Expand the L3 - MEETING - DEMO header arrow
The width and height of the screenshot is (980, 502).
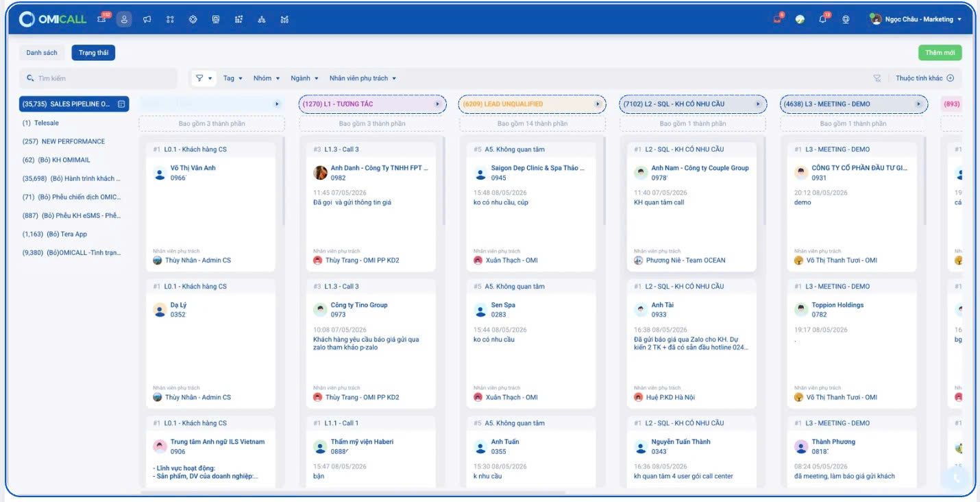tap(919, 104)
